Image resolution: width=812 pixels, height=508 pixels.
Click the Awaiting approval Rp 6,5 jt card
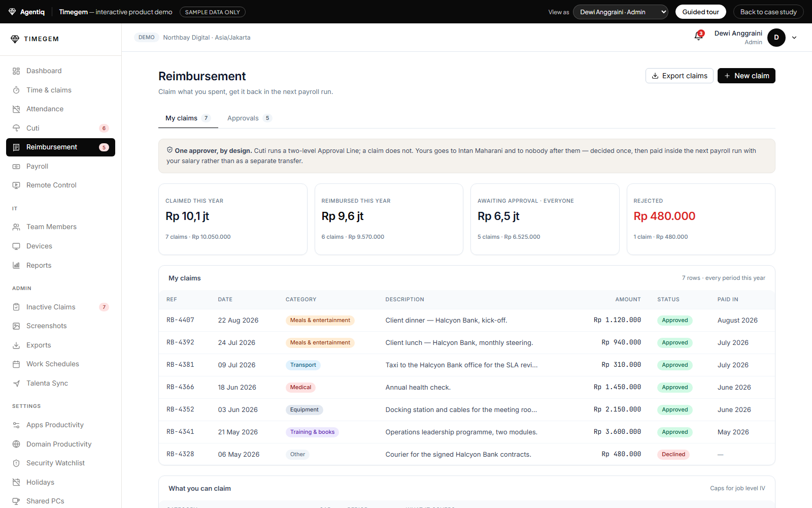[x=545, y=219]
